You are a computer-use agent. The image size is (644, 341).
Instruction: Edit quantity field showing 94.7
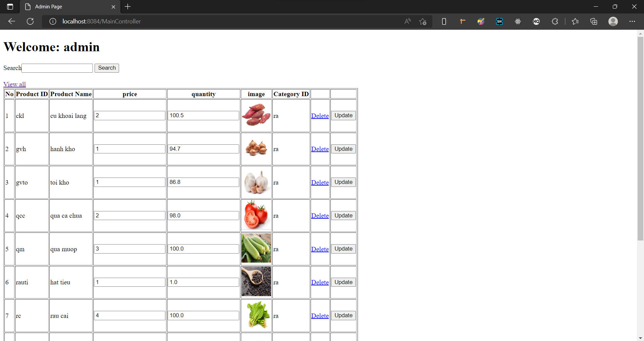point(203,149)
